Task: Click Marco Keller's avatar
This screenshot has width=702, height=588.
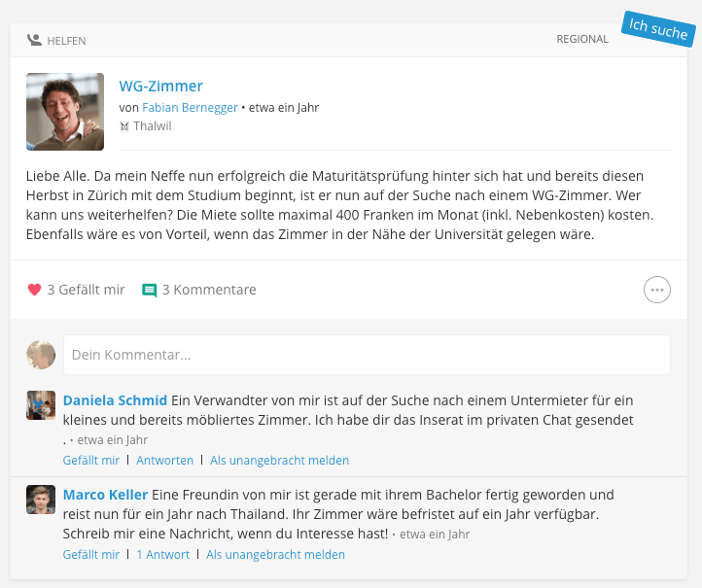Action: click(41, 500)
